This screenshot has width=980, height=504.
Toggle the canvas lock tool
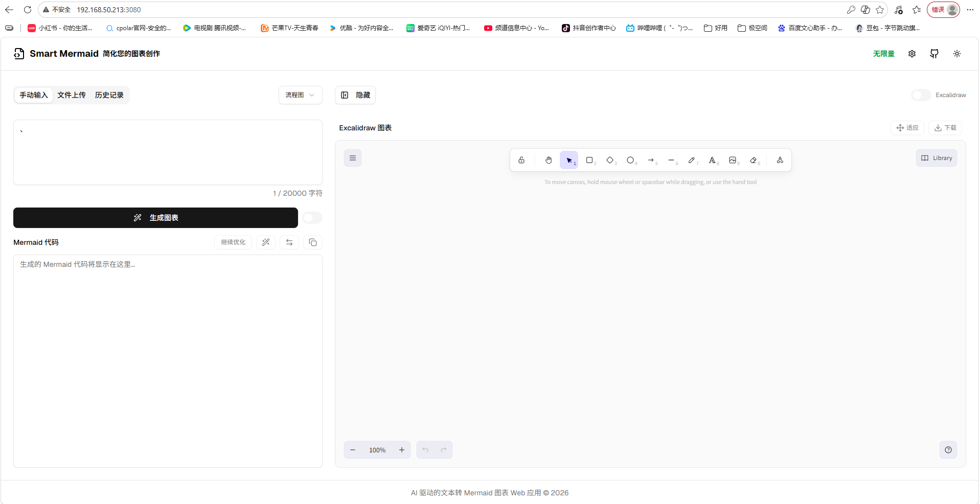pyautogui.click(x=521, y=160)
